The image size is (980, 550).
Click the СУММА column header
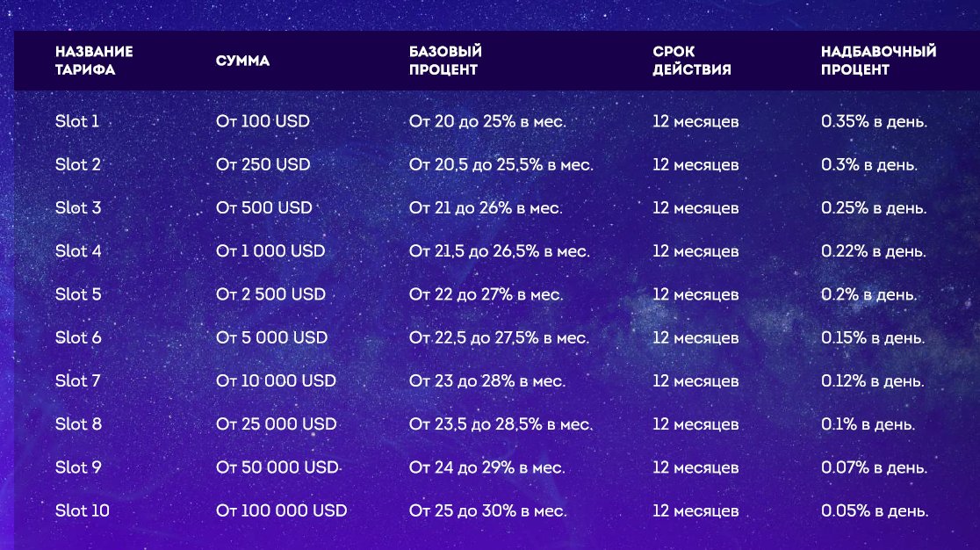point(242,61)
